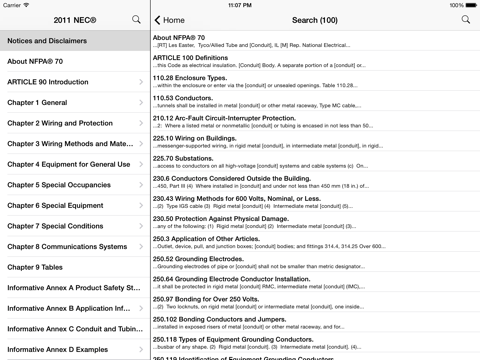Expand Chapter 8 Communications Systems chevron
The image size is (480, 360).
click(x=141, y=247)
